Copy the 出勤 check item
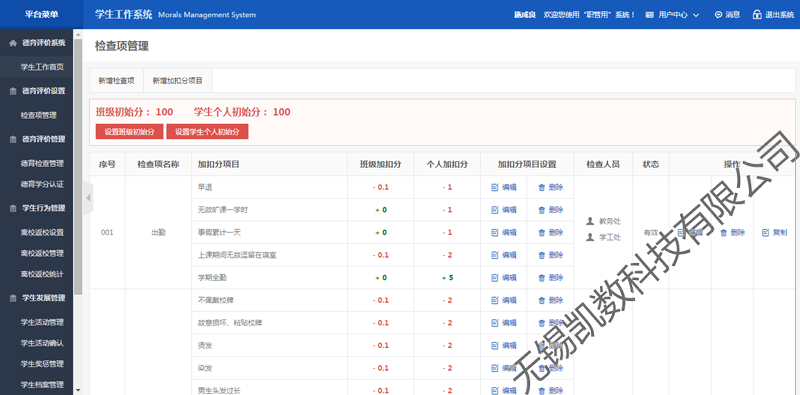 click(x=774, y=232)
